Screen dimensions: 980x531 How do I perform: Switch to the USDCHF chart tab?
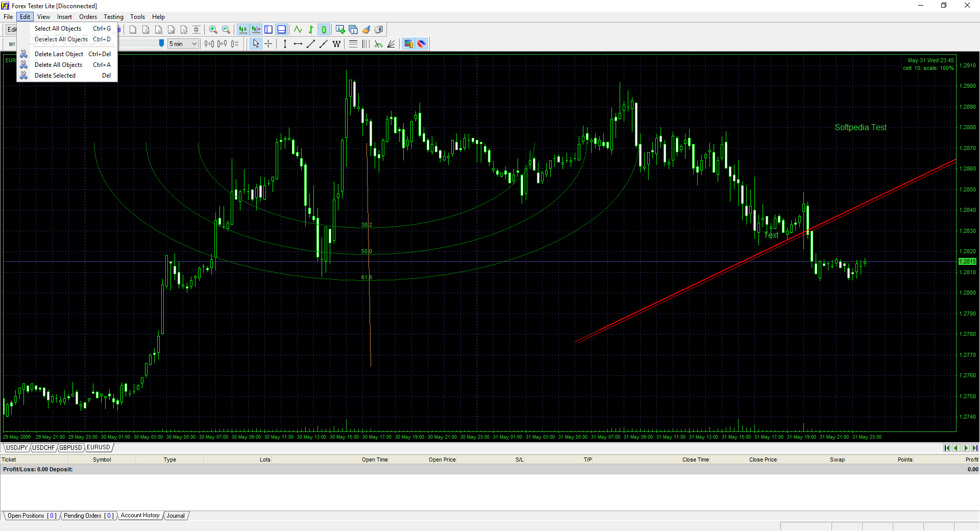pos(43,448)
